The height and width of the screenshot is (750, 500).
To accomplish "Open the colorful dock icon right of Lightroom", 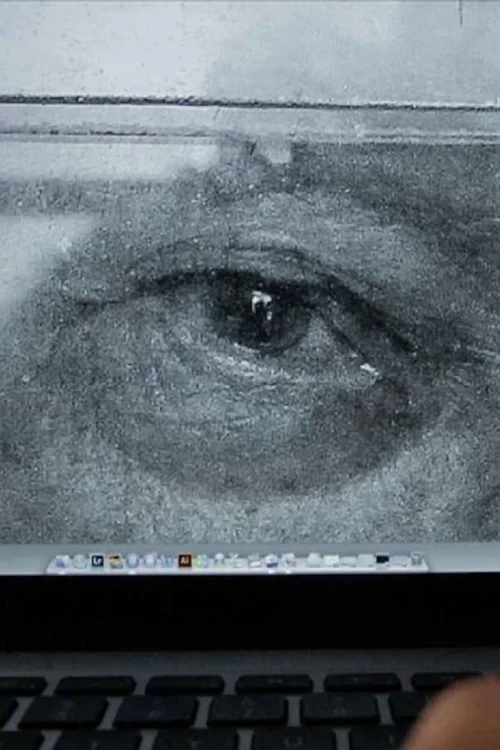I will (115, 561).
